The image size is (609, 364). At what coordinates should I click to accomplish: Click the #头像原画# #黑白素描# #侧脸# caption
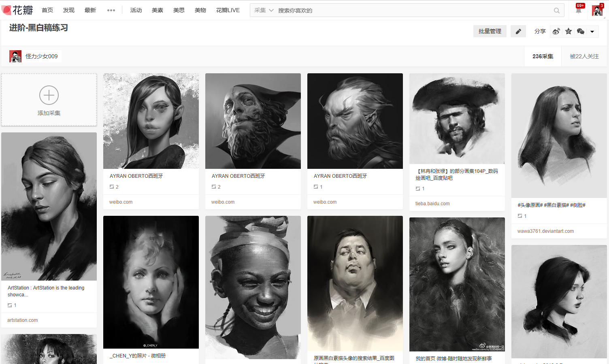click(x=552, y=205)
